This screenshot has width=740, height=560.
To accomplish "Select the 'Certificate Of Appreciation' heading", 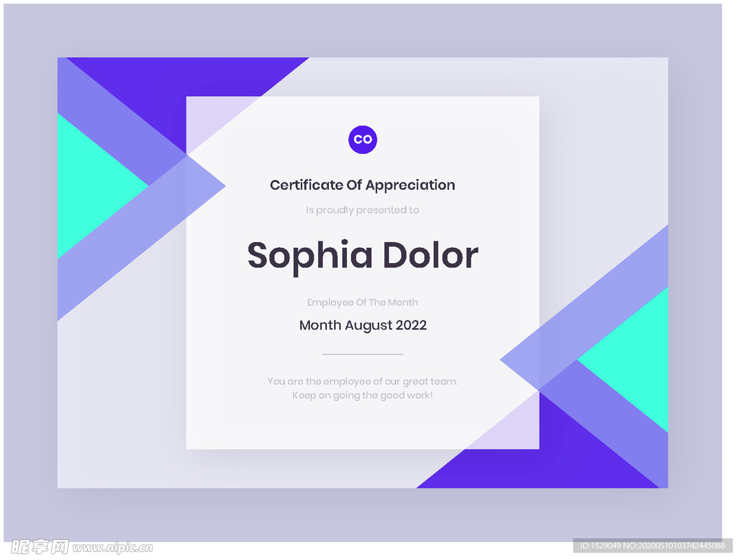I will tap(363, 186).
